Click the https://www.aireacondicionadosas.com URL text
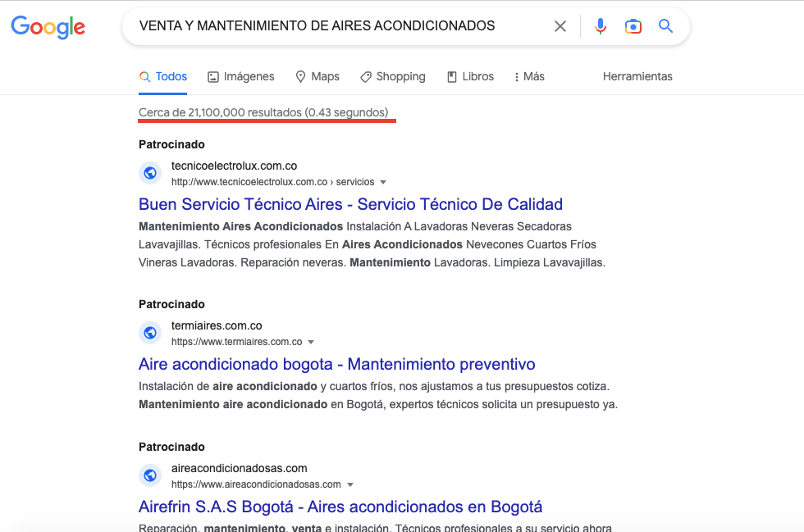 click(256, 484)
